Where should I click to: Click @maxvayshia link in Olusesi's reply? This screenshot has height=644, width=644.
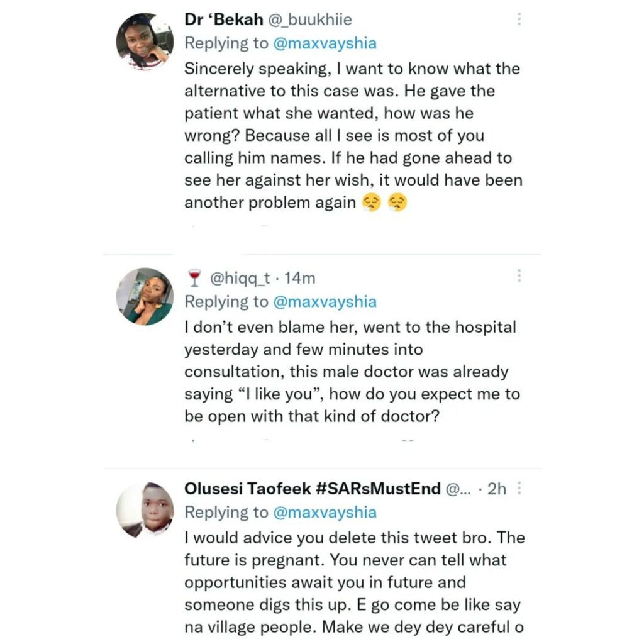(325, 513)
